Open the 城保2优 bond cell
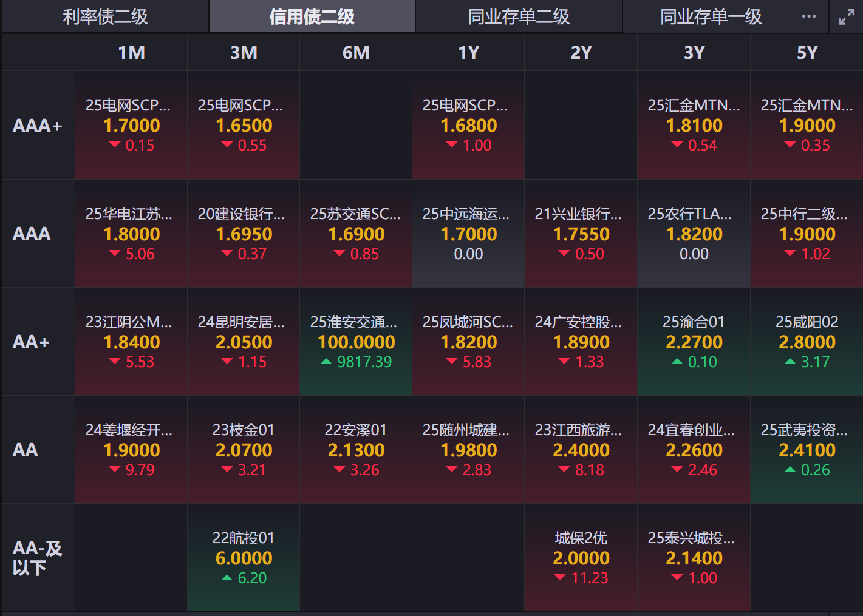This screenshot has width=863, height=616. 581,558
